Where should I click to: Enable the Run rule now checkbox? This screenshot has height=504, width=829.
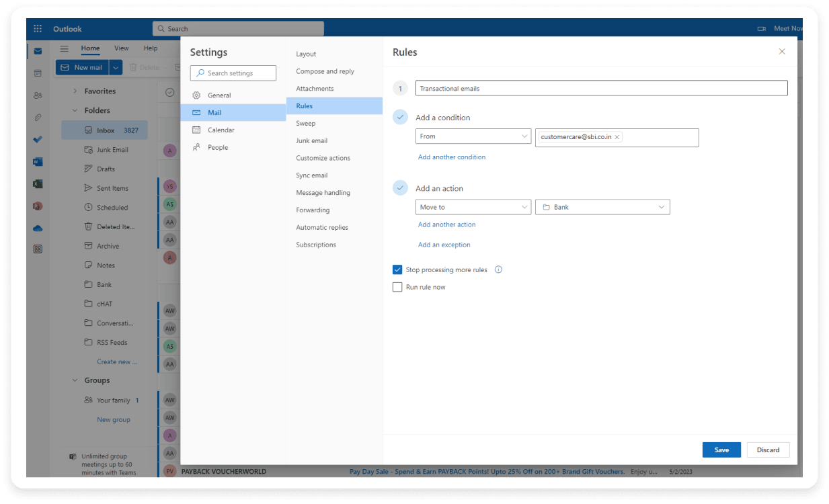(x=397, y=287)
